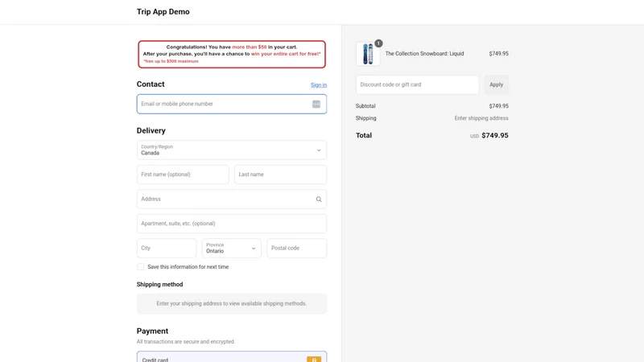Focus the Discount code or gift card field

[417, 84]
